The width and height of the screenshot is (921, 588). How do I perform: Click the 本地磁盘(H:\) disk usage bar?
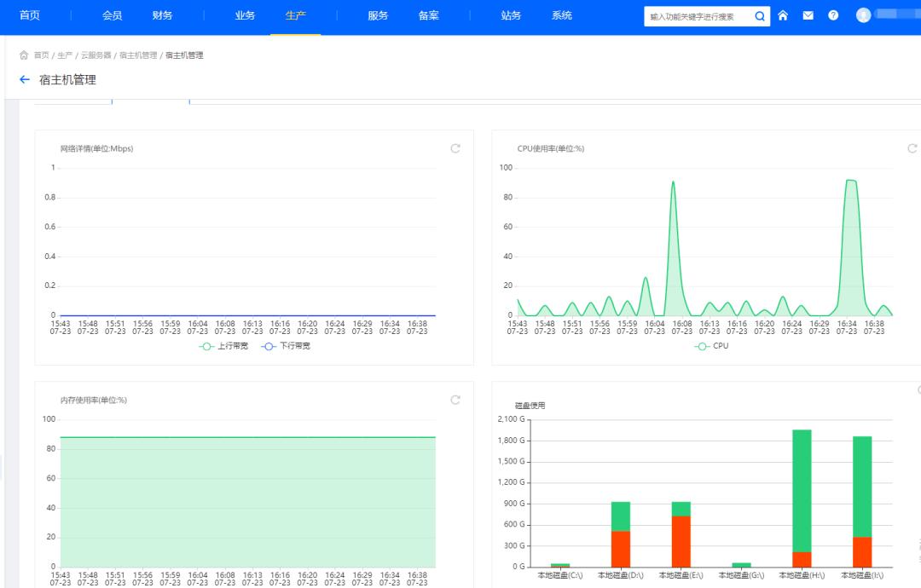click(801, 494)
